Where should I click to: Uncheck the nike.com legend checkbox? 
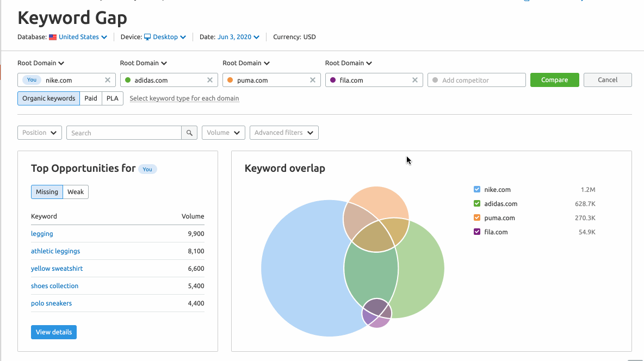[x=477, y=190]
